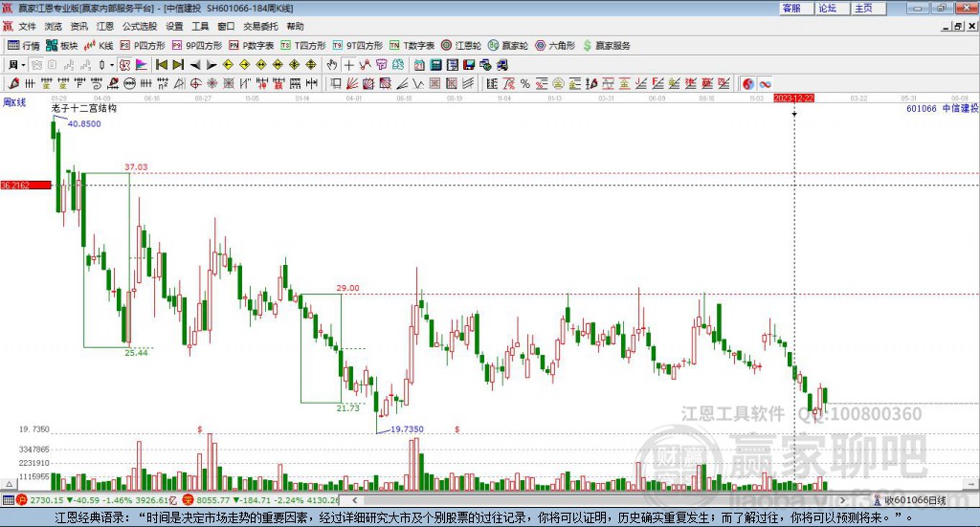Click the n² number tool icon
Viewport: 980px width, 527px height.
pos(163,83)
